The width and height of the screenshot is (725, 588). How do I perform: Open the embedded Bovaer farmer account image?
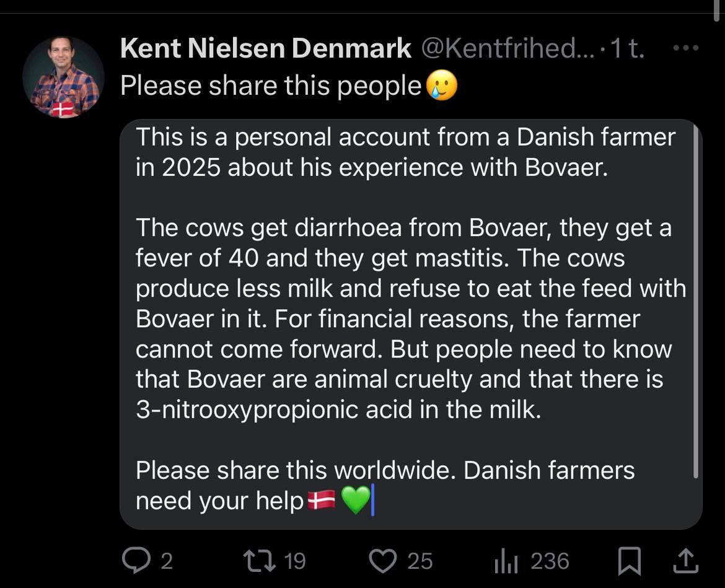410,323
